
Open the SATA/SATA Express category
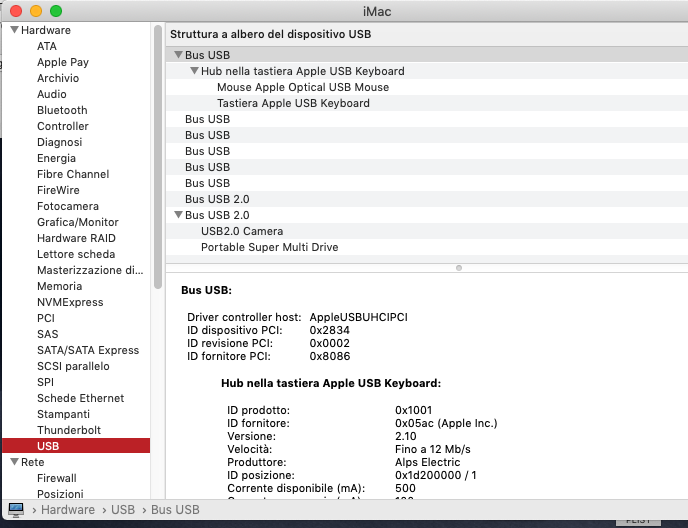(88, 350)
